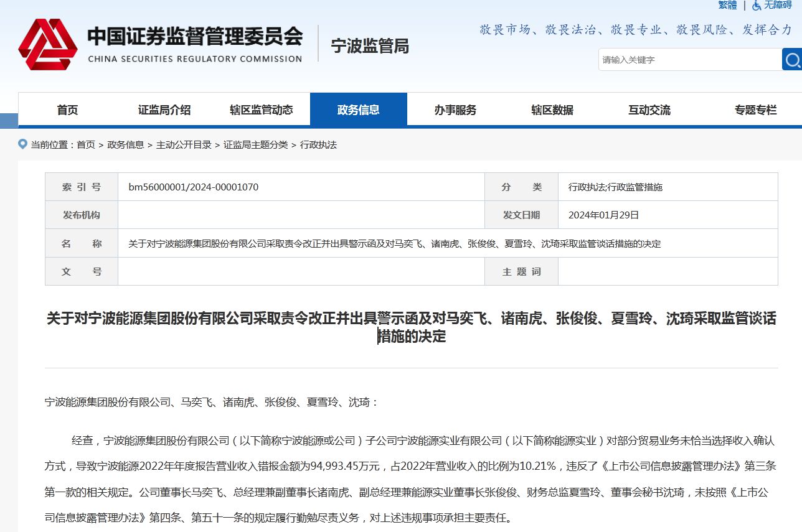Type in the 请输入关键字 search field
The height and width of the screenshot is (532, 802).
689,60
